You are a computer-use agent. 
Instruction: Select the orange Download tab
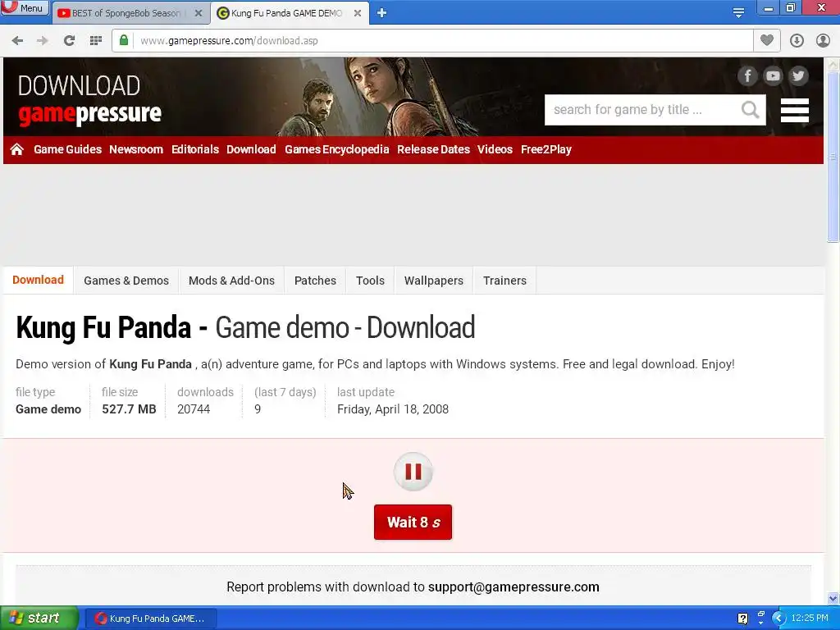tap(38, 281)
